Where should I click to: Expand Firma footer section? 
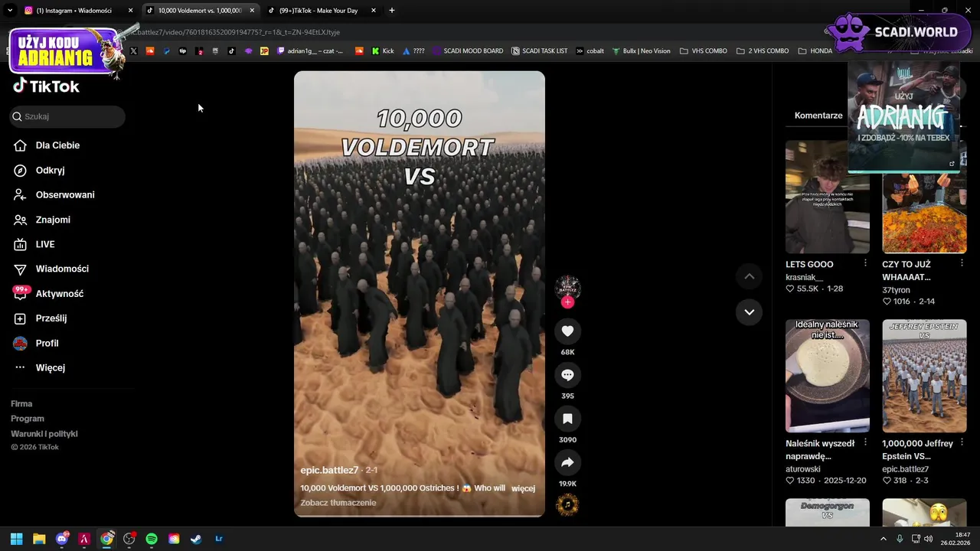pos(21,403)
